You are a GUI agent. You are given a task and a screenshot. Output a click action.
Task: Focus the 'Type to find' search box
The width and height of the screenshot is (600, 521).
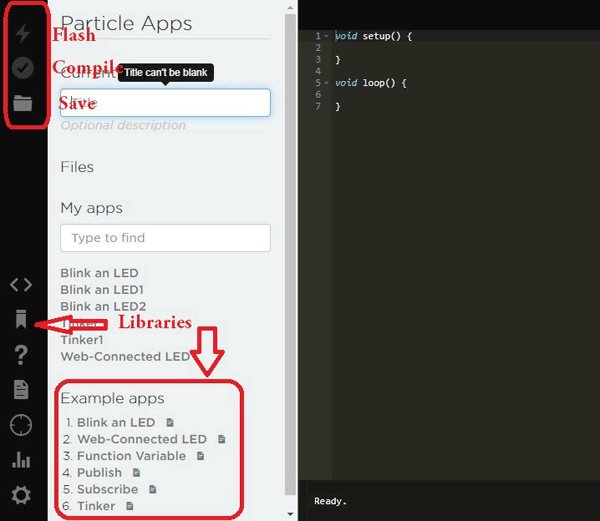coord(165,238)
